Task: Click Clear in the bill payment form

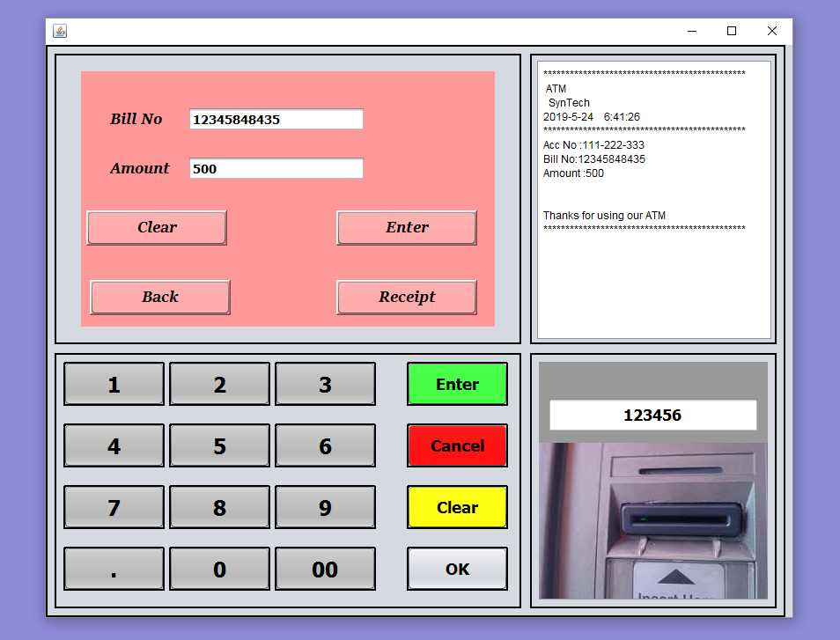Action: 156,227
